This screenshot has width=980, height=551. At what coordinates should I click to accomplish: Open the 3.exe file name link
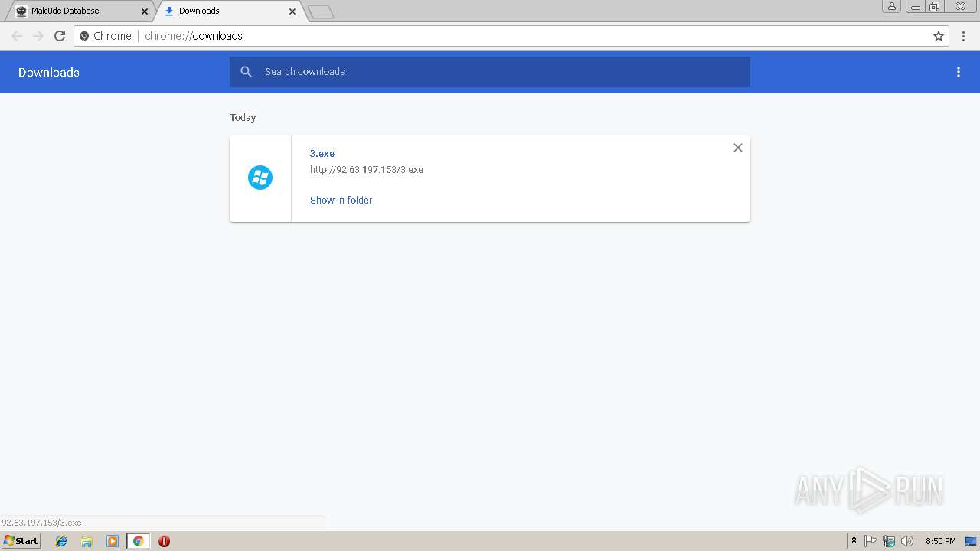[322, 154]
